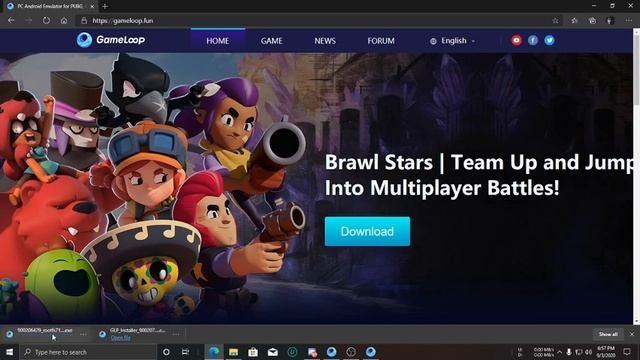Open Task View on the taskbar
640x360 pixels.
click(x=185, y=352)
